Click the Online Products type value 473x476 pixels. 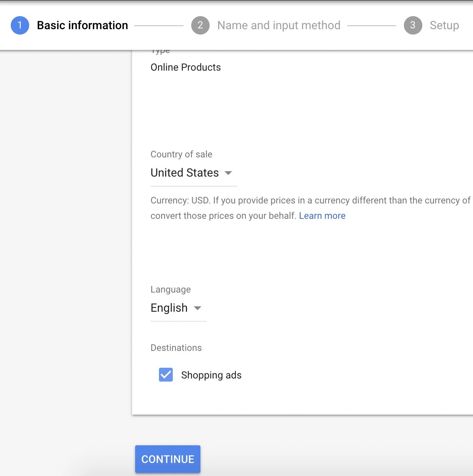coord(185,67)
